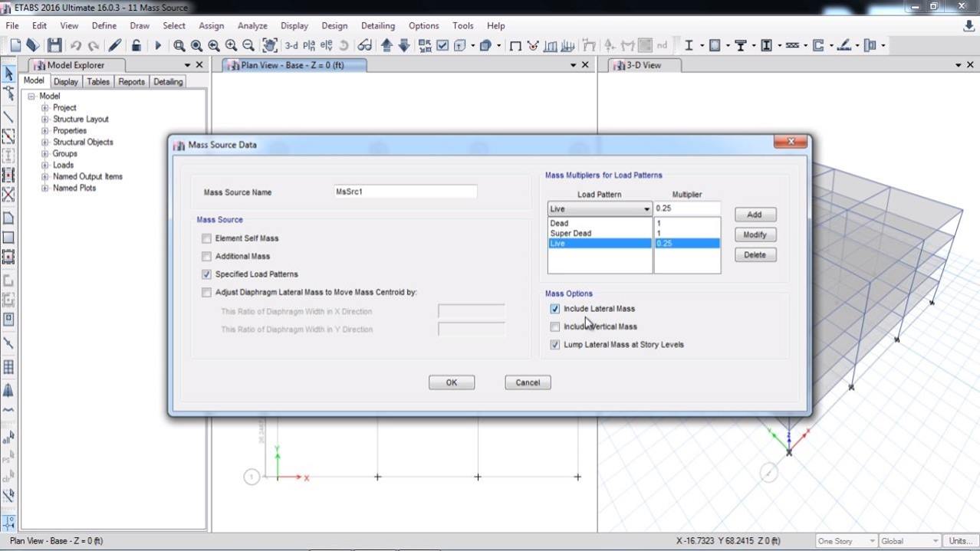Open the Assign menu
The width and height of the screenshot is (980, 551).
coord(211,25)
